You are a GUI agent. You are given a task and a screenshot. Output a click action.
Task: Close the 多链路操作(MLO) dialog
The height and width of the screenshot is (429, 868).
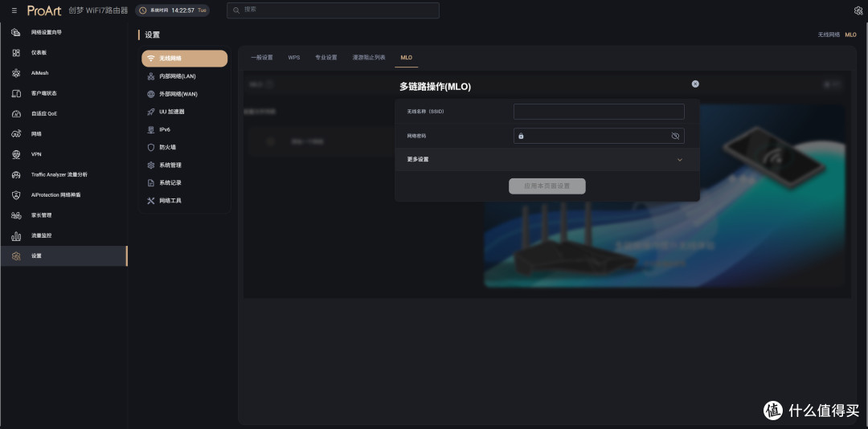695,84
